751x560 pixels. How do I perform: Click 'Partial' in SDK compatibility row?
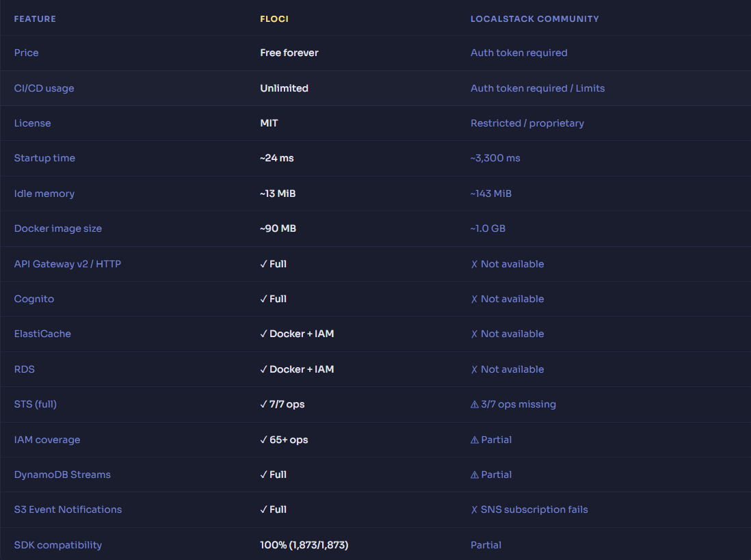[486, 545]
